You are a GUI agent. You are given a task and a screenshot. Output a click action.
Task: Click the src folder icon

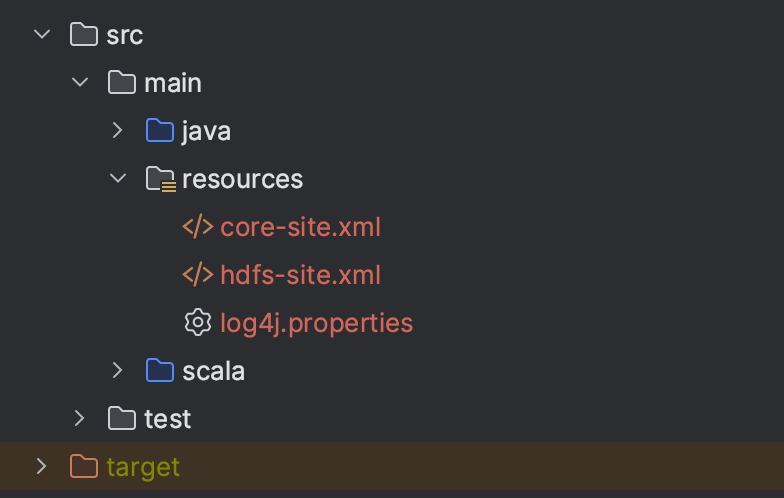84,35
